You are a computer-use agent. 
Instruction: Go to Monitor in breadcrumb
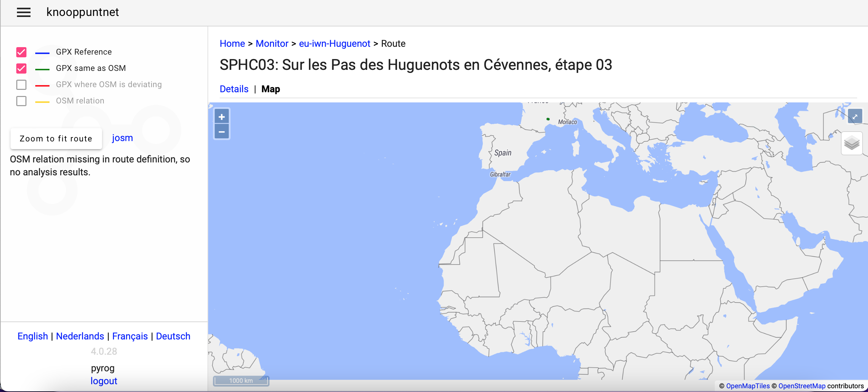272,43
